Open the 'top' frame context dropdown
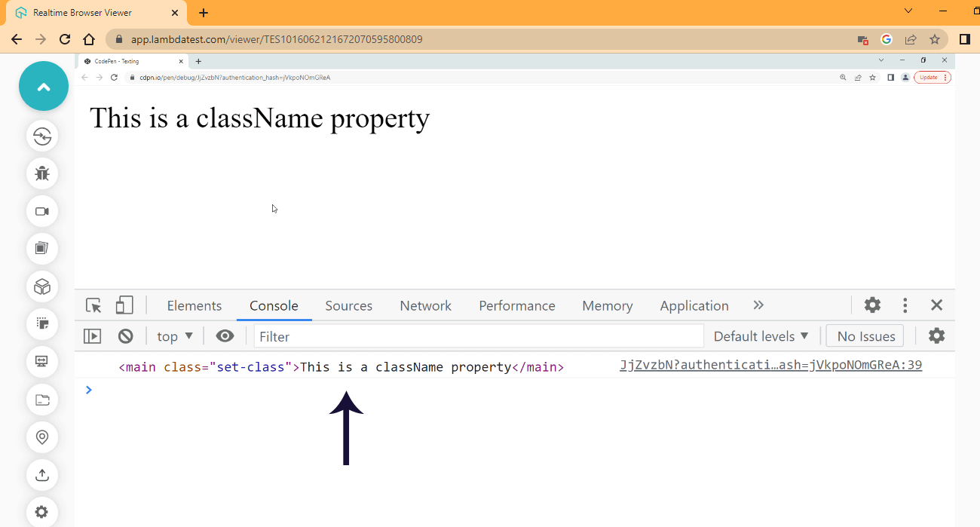This screenshot has height=527, width=980. point(174,336)
